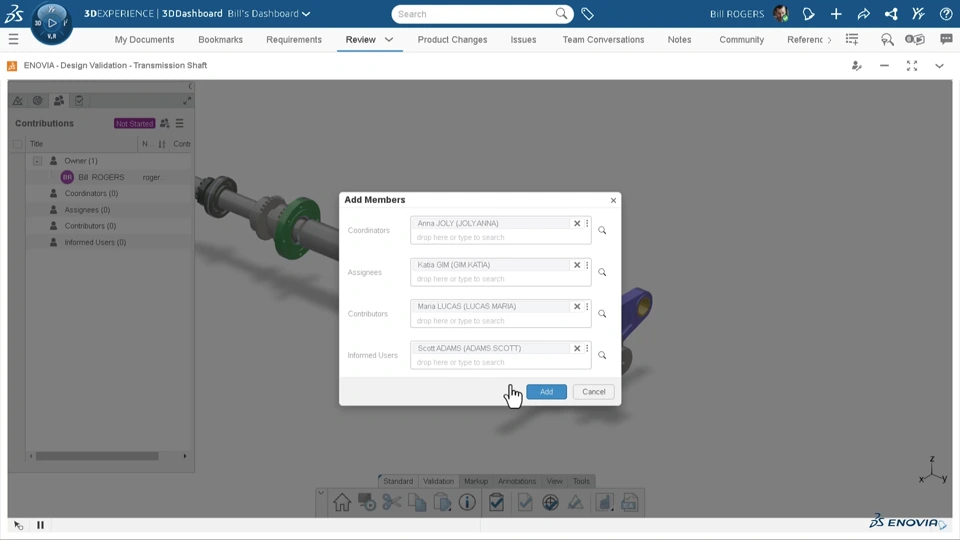The height and width of the screenshot is (540, 960).
Task: Click the magnifier icon in the top search bar
Action: click(561, 13)
